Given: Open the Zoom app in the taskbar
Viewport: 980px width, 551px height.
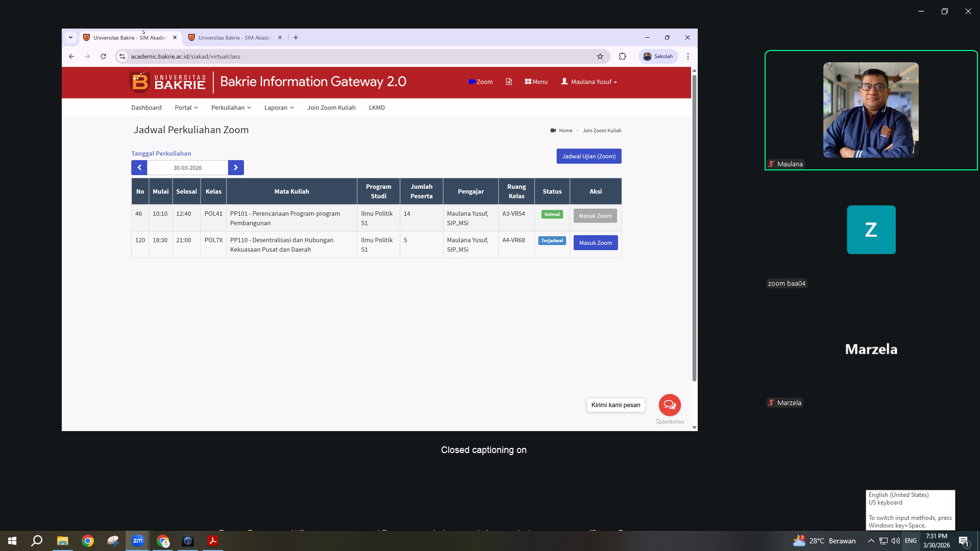Looking at the screenshot, I should click(138, 541).
